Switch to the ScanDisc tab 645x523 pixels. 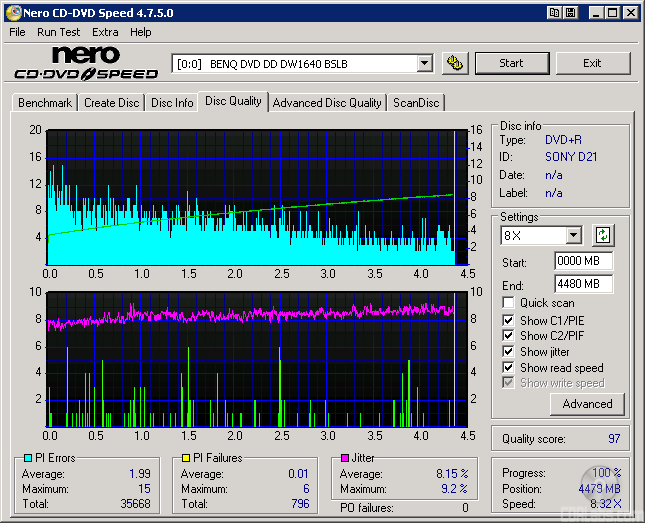coord(415,103)
